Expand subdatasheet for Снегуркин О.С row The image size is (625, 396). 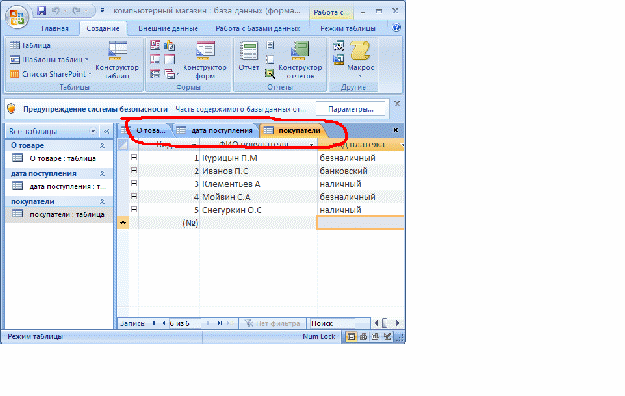pos(134,209)
